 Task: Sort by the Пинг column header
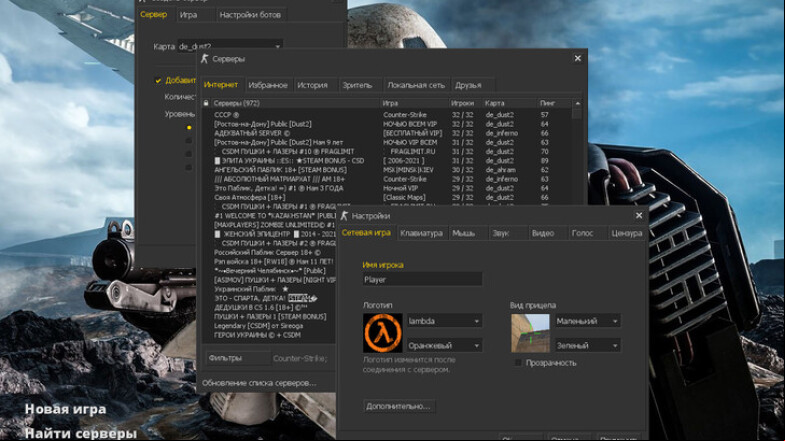[x=554, y=103]
